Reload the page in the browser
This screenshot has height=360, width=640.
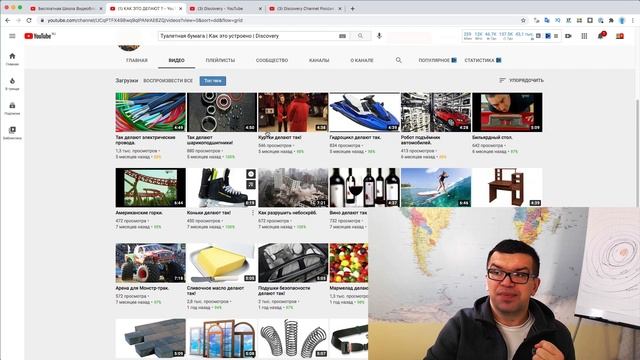tap(29, 20)
